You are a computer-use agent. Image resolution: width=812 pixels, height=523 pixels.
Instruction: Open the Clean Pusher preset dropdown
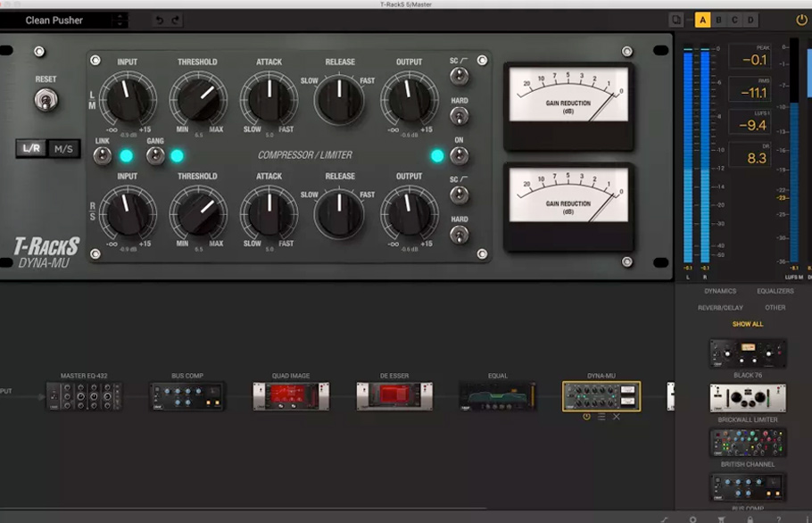(55, 21)
